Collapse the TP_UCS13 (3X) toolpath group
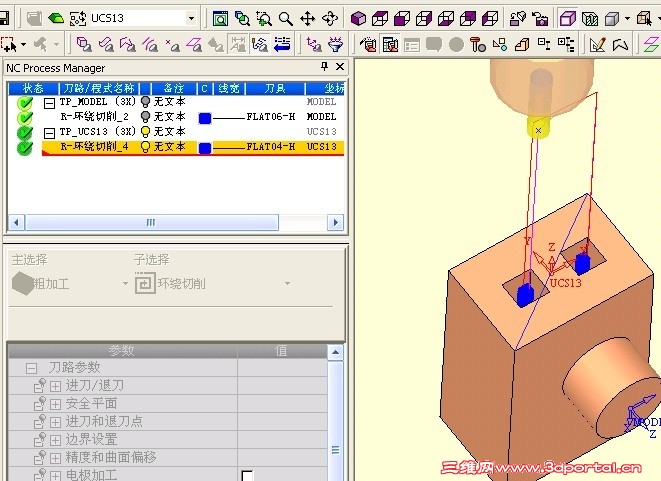Screen dimensions: 661x481 (x=49, y=133)
